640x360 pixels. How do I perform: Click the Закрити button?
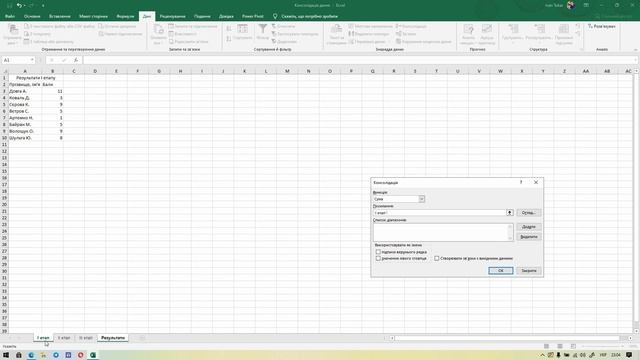(x=529, y=271)
